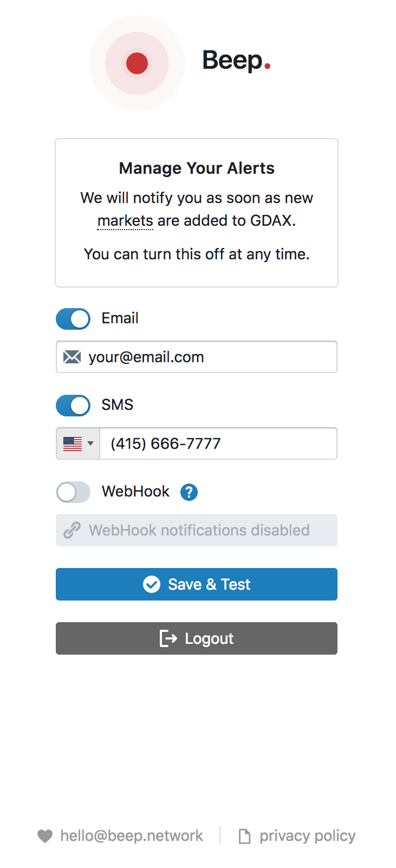Open the hello@beep.network email link

pos(132,836)
